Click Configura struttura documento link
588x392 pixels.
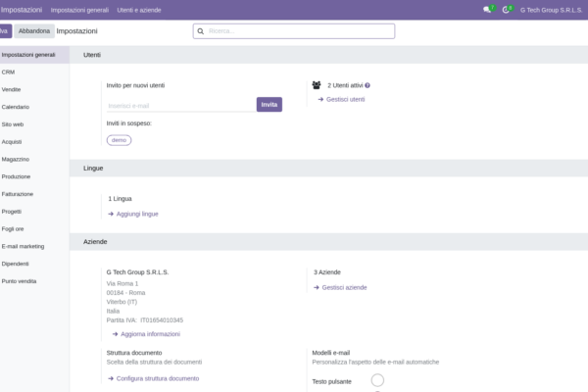(154, 378)
